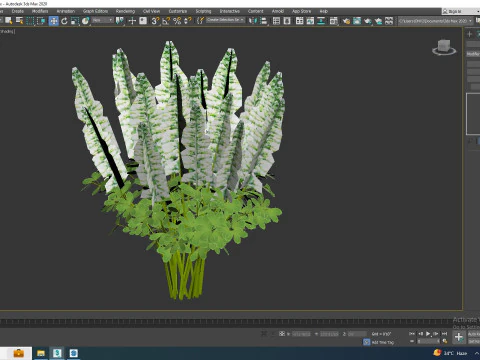Click the Mirror tool icon
The height and width of the screenshot is (360, 480).
[253, 21]
